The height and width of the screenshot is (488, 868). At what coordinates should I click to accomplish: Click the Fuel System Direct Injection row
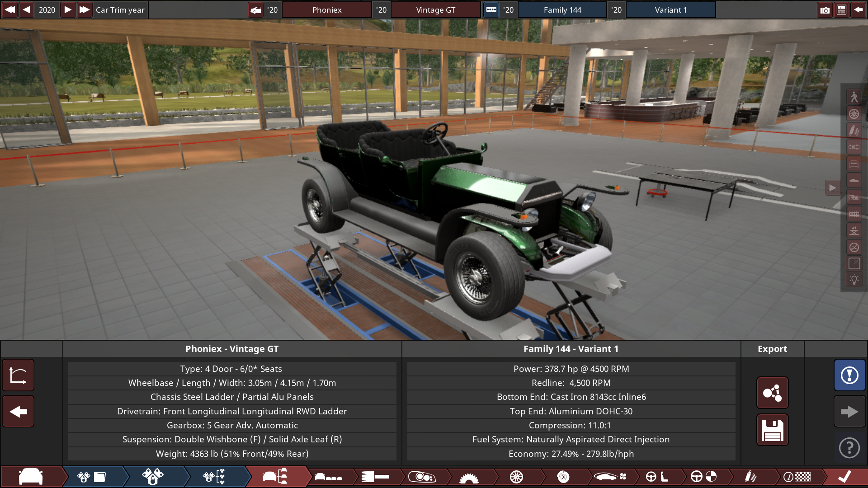pyautogui.click(x=571, y=439)
